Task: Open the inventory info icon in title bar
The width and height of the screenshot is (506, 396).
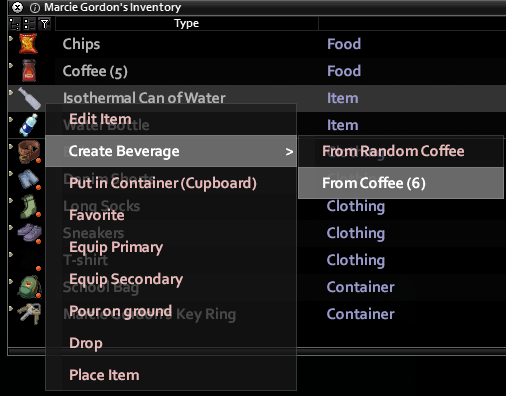Action: 35,8
